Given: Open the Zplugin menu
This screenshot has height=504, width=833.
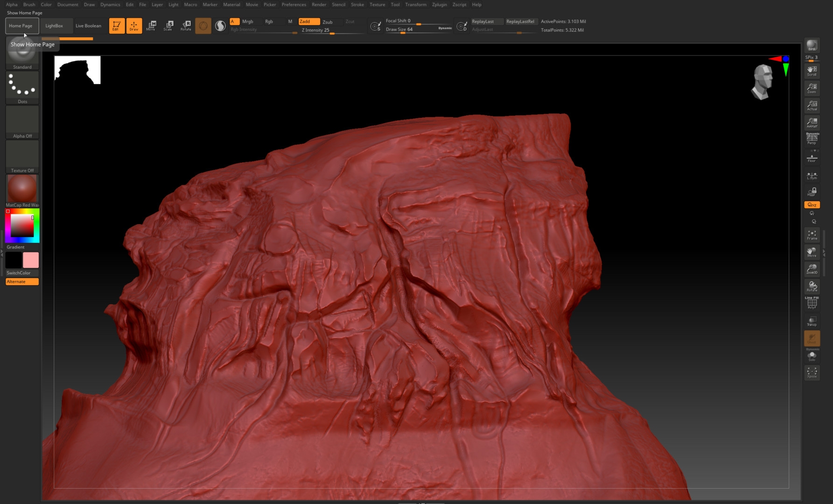Looking at the screenshot, I should click(439, 5).
